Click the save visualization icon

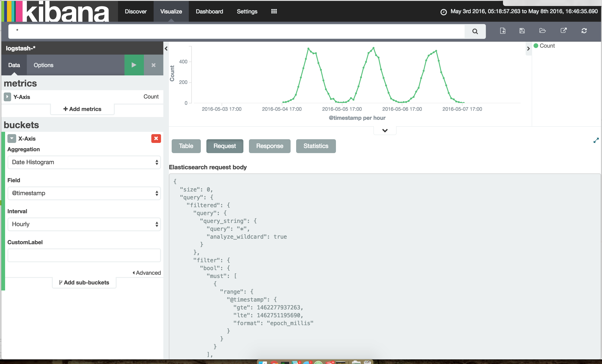tap(522, 31)
